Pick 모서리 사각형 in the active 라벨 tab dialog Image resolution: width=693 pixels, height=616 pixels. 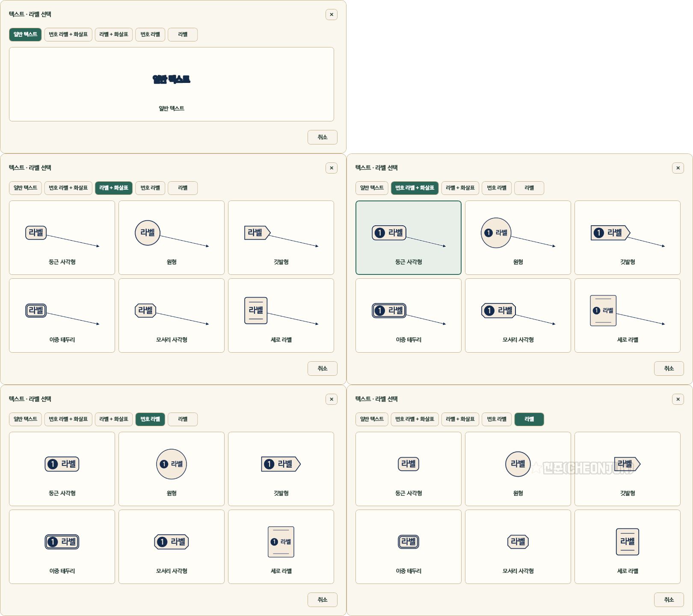click(x=518, y=547)
